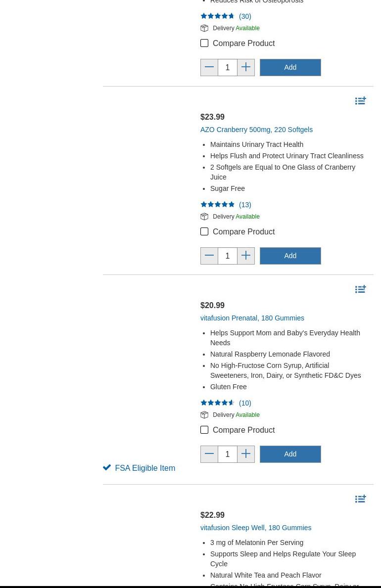
Task: Increase quantity for AZO Cranberry softgels
Action: (246, 256)
